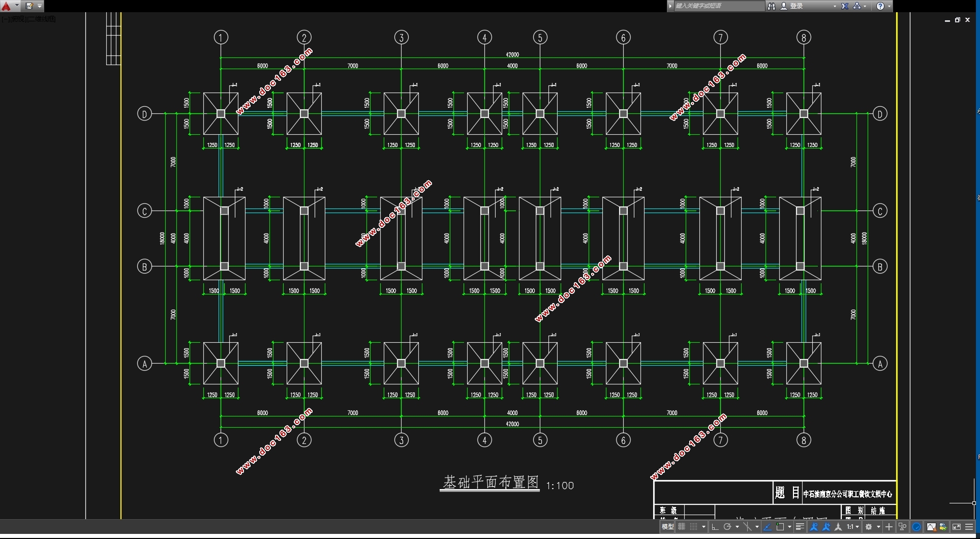
Task: Click the help question-mark icon
Action: (x=880, y=6)
